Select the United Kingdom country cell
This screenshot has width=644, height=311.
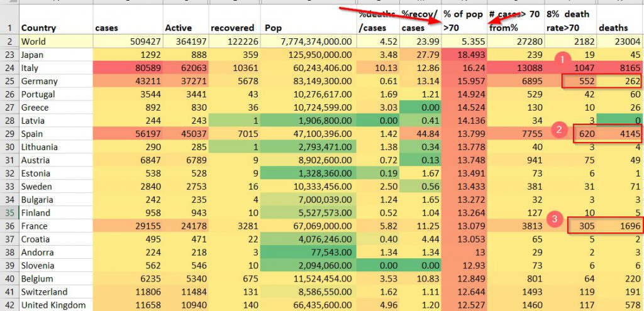point(55,305)
